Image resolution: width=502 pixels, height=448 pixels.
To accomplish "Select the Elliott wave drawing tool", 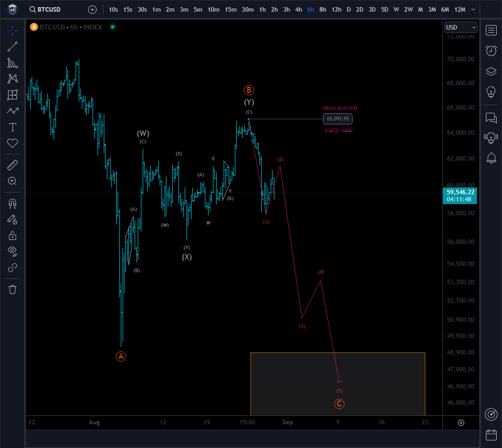I will point(13,111).
